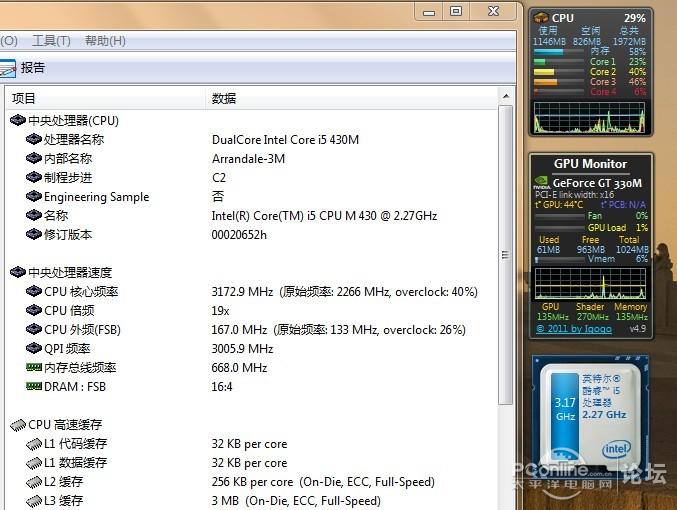This screenshot has width=677, height=510.
Task: Click the cache icon beside L2 缓存
Action: tap(33, 482)
